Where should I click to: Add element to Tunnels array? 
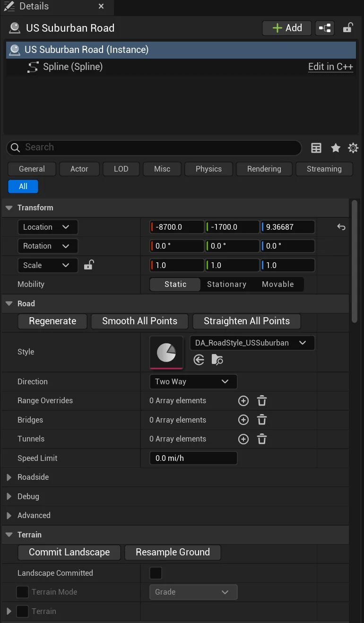pos(243,439)
